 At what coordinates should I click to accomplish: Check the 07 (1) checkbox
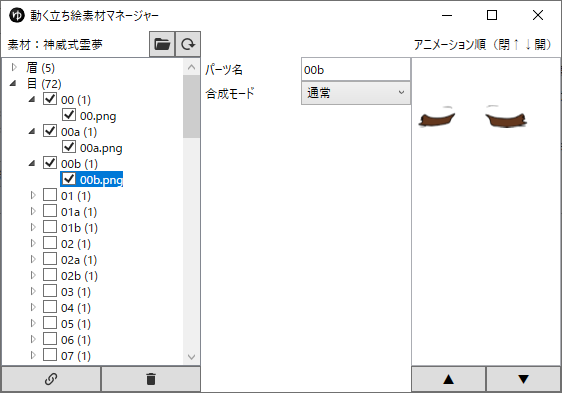coord(50,355)
